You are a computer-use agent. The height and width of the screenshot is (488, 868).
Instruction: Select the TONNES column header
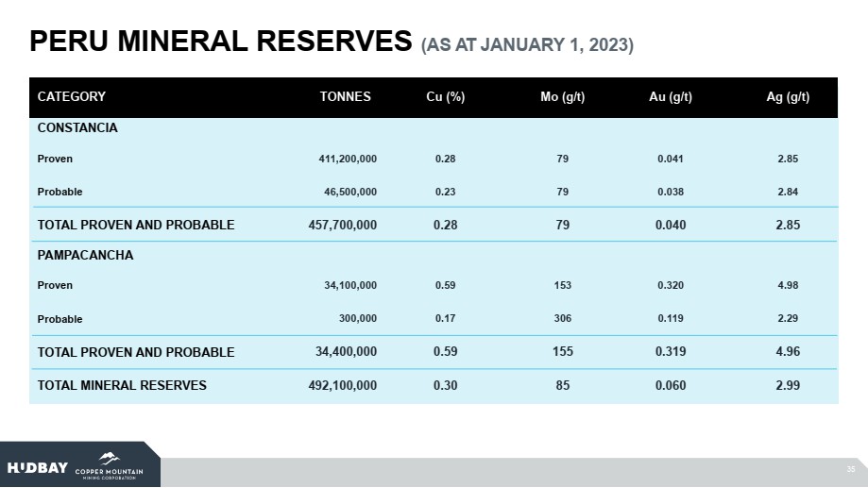point(346,96)
